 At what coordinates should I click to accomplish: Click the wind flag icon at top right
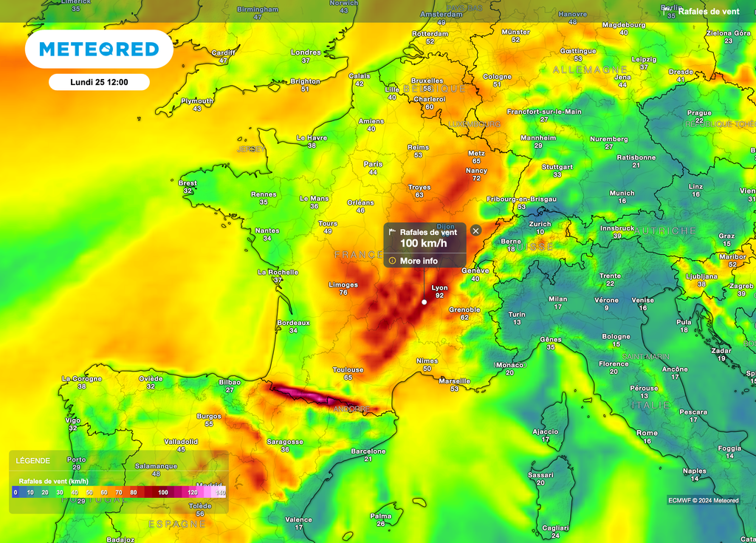tap(667, 10)
